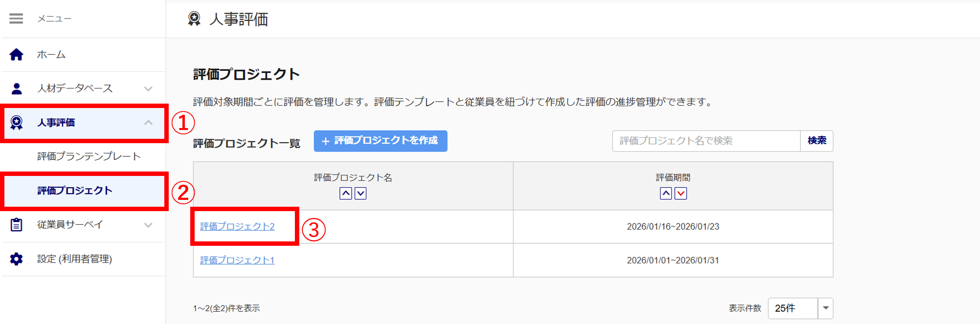Expand the 人材データベース submenu chevron
Image resolution: width=980 pixels, height=324 pixels.
point(148,89)
